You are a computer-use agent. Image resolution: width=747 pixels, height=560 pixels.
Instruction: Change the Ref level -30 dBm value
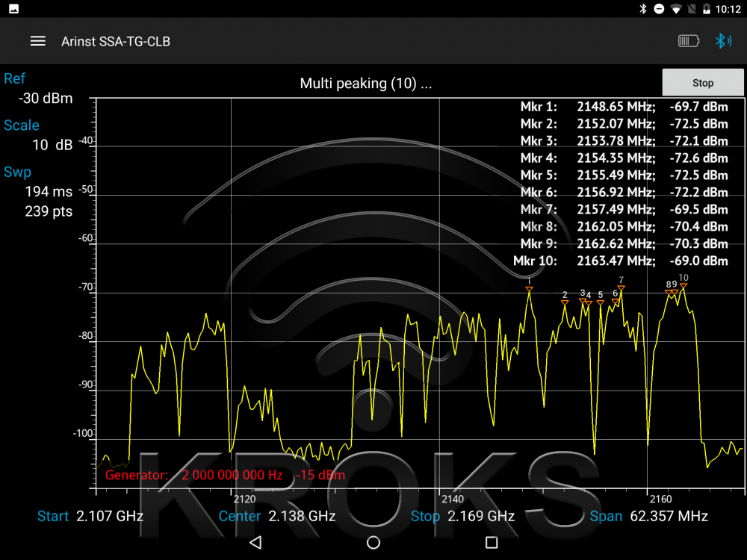pyautogui.click(x=46, y=98)
